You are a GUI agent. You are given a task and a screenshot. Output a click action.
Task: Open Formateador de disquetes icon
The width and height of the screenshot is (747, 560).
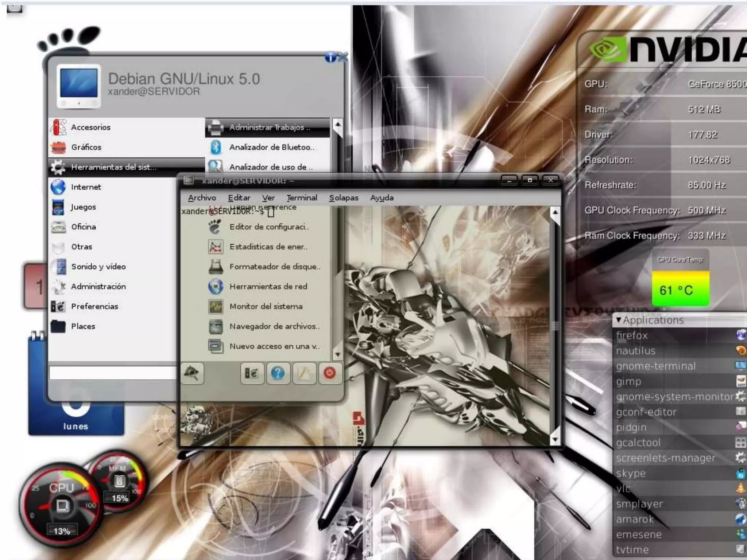coord(216,267)
